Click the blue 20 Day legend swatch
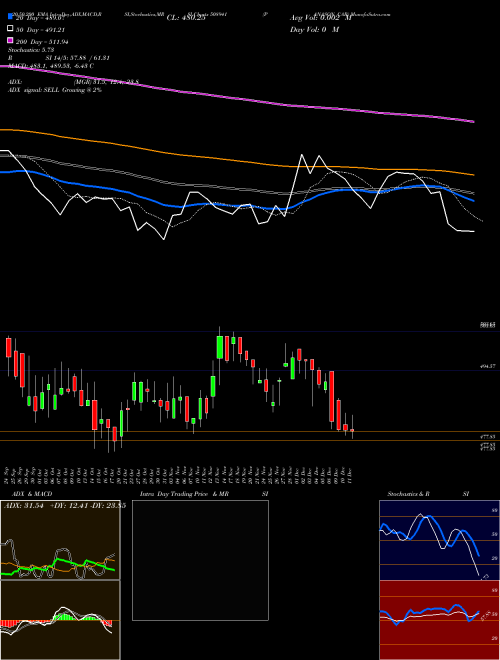 pyautogui.click(x=10, y=17)
